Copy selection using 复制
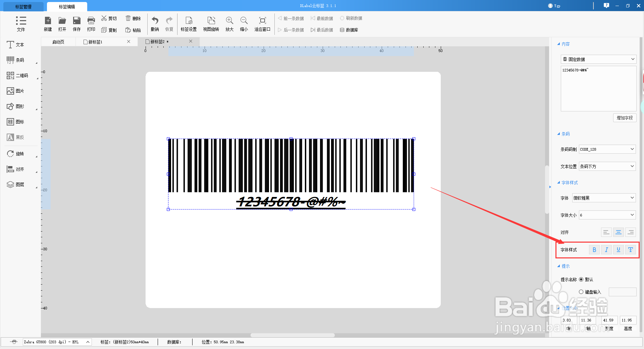This screenshot has height=349, width=644. click(x=109, y=30)
